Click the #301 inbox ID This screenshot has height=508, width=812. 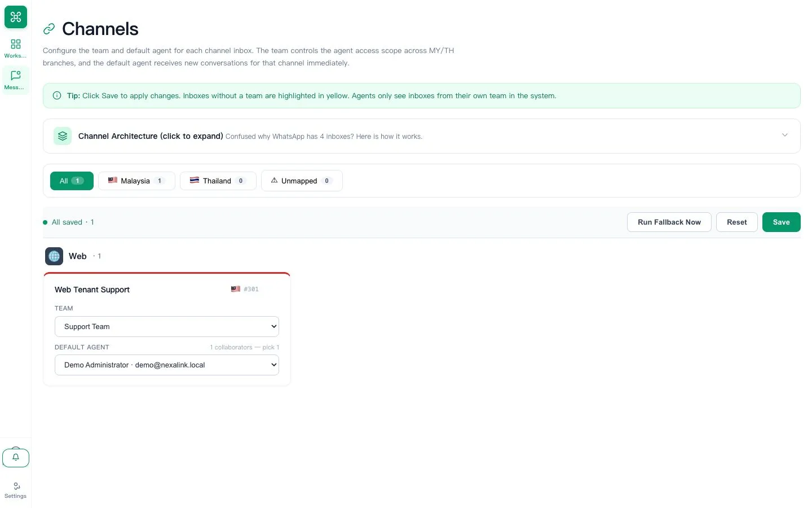click(x=251, y=289)
